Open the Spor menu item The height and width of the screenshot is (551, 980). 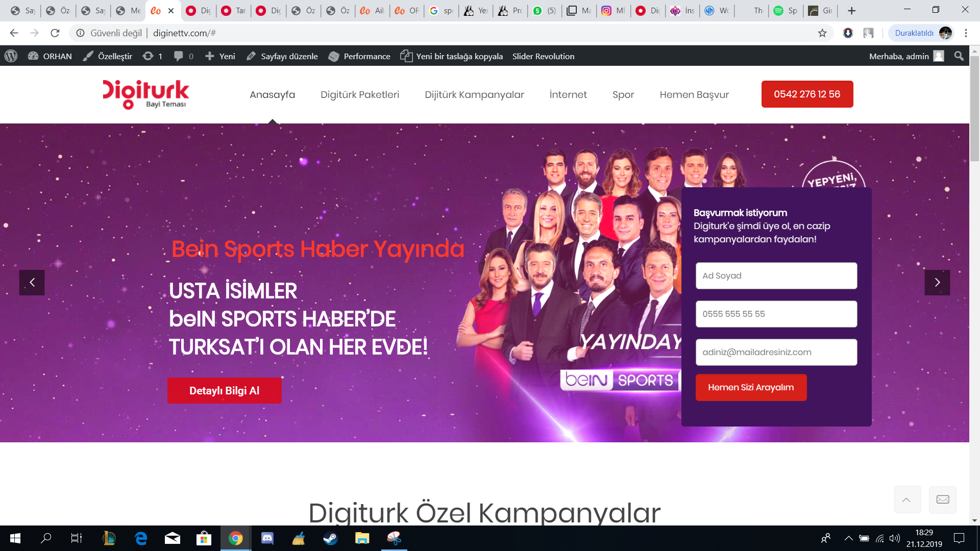point(623,94)
